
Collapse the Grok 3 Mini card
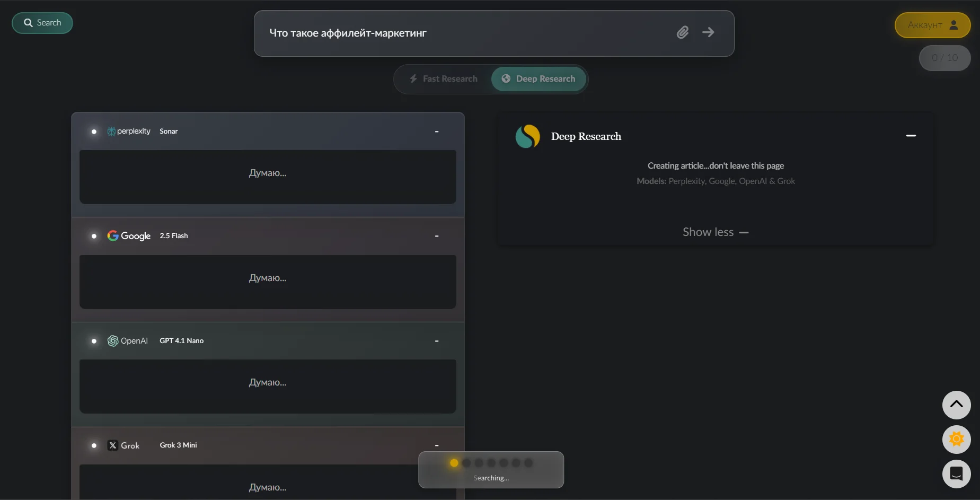(x=437, y=445)
